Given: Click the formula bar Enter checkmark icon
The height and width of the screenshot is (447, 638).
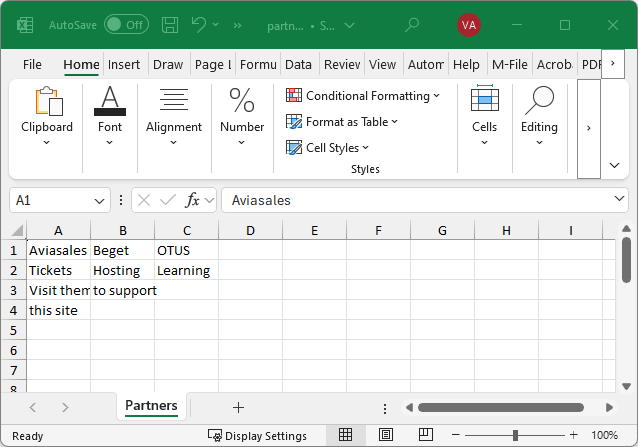Looking at the screenshot, I should point(167,200).
